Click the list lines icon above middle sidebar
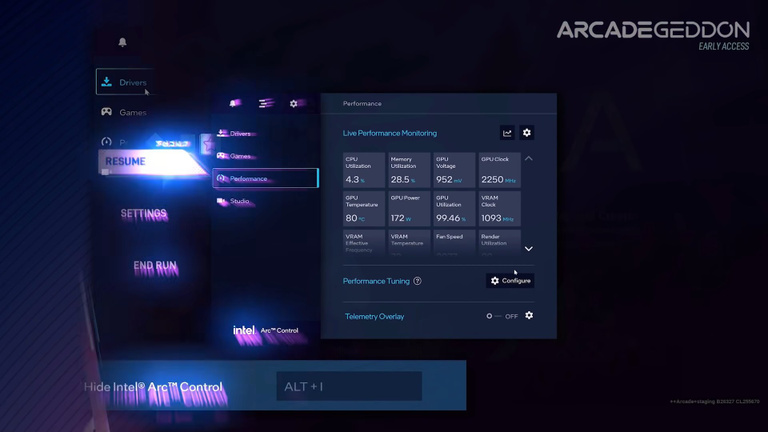This screenshot has height=432, width=768. 266,103
